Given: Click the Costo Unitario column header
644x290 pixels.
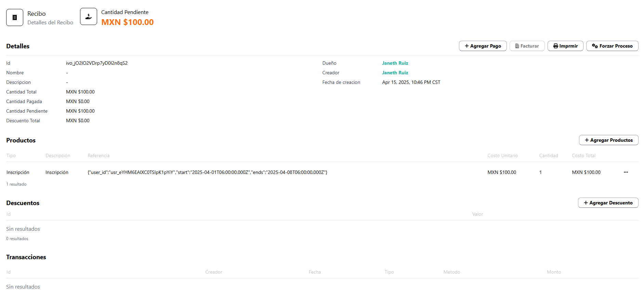Looking at the screenshot, I should [x=502, y=155].
